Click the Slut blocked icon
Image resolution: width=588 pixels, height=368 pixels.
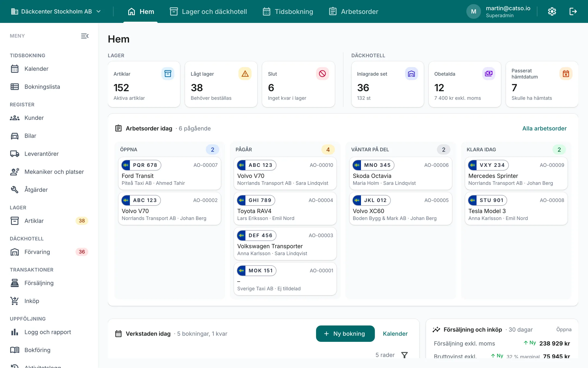click(322, 74)
